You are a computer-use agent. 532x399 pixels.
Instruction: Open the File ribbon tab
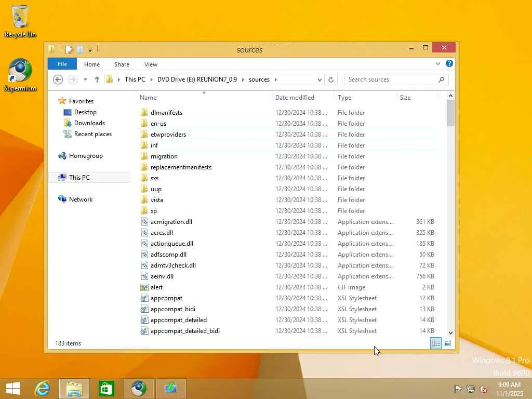(x=62, y=64)
